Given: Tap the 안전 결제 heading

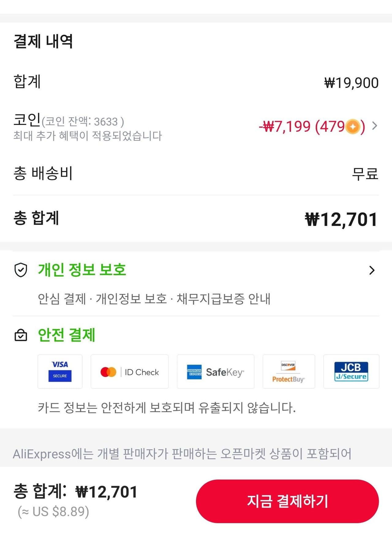Looking at the screenshot, I should click(66, 335).
